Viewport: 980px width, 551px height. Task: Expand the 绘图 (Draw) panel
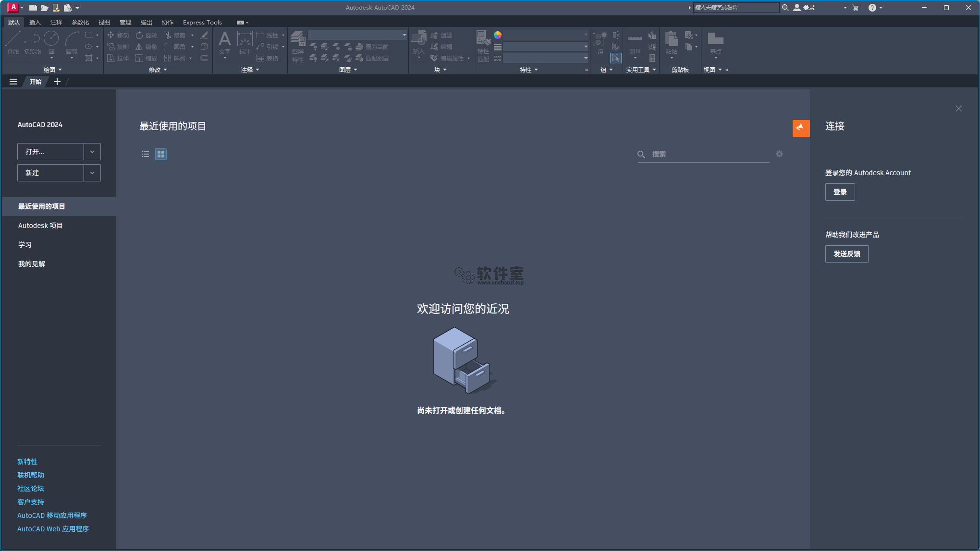[52, 70]
